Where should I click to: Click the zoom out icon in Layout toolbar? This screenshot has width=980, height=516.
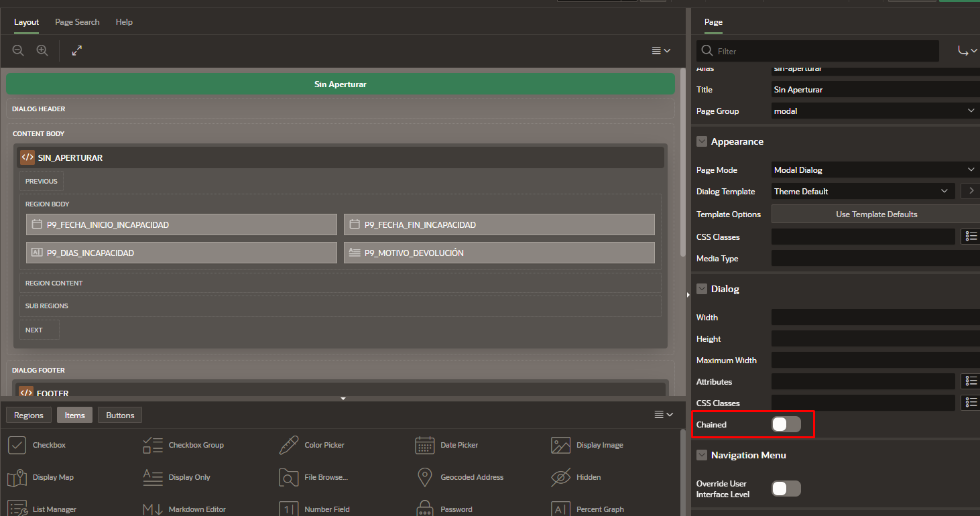18,50
